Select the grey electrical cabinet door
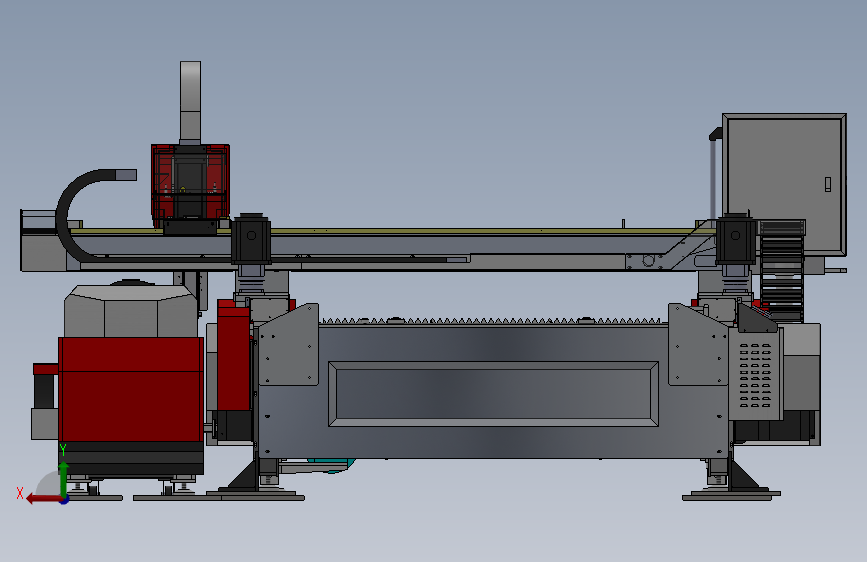 (784, 184)
